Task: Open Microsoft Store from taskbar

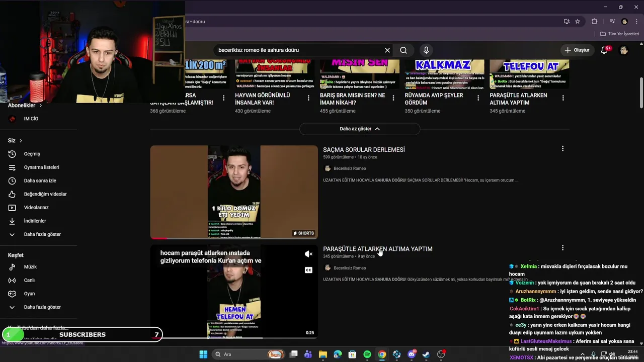Action: [x=353, y=354]
